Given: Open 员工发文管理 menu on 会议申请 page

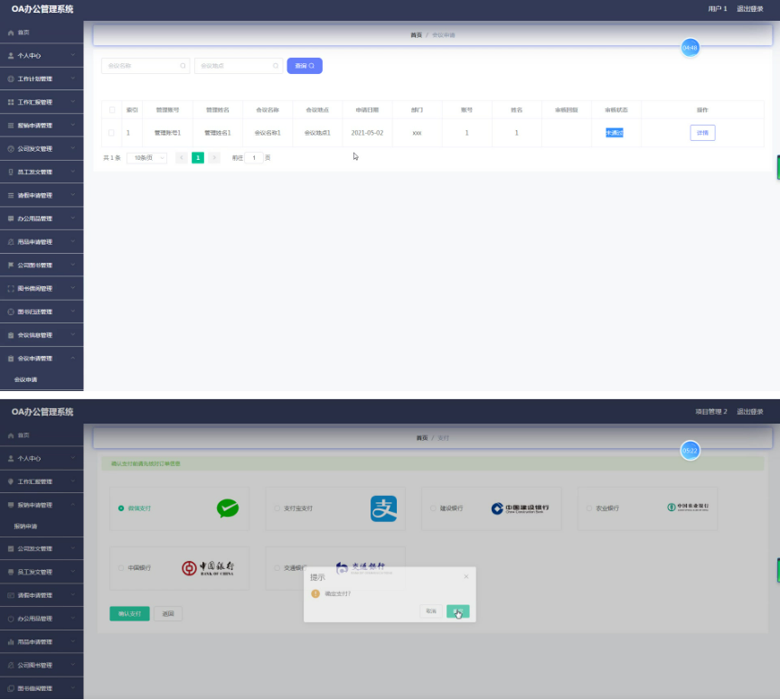Looking at the screenshot, I should pos(42,172).
